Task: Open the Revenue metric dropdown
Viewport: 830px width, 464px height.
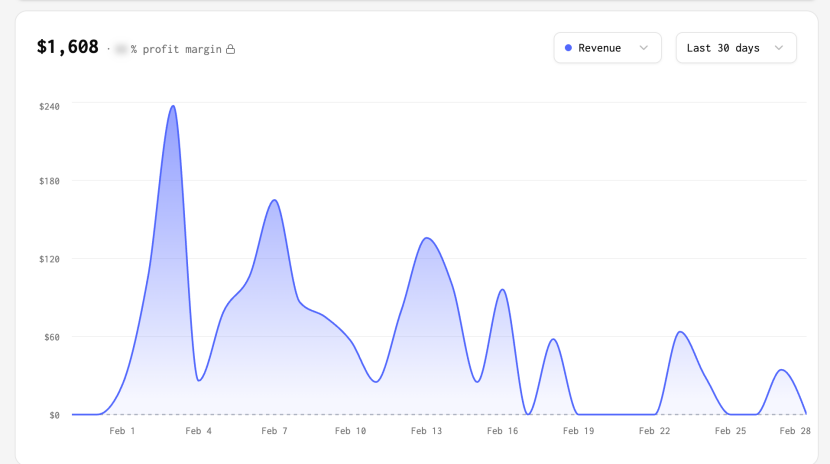Action: 607,48
